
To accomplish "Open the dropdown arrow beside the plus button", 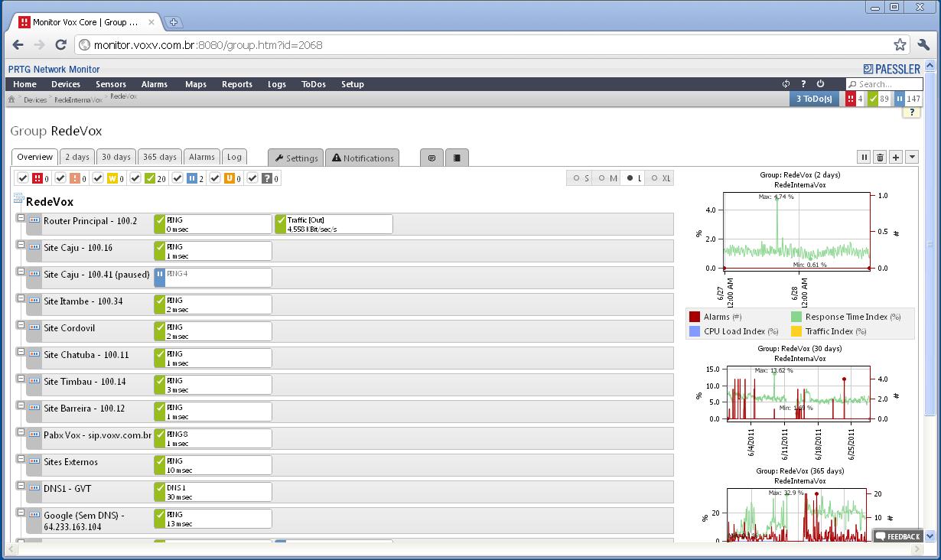I will click(x=911, y=157).
